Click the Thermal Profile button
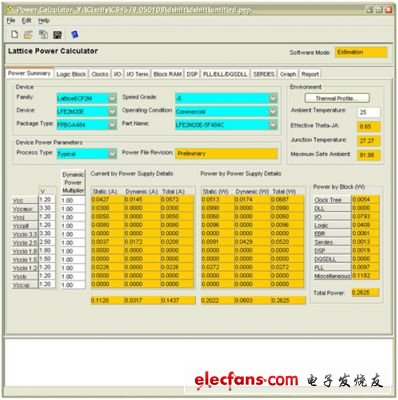The image size is (398, 400). pyautogui.click(x=337, y=98)
